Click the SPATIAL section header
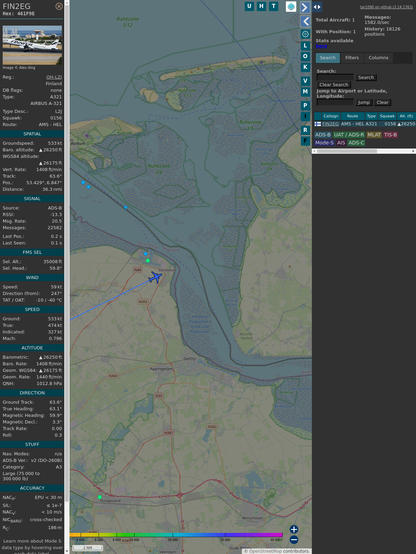This screenshot has height=554, width=416. pos(32,134)
